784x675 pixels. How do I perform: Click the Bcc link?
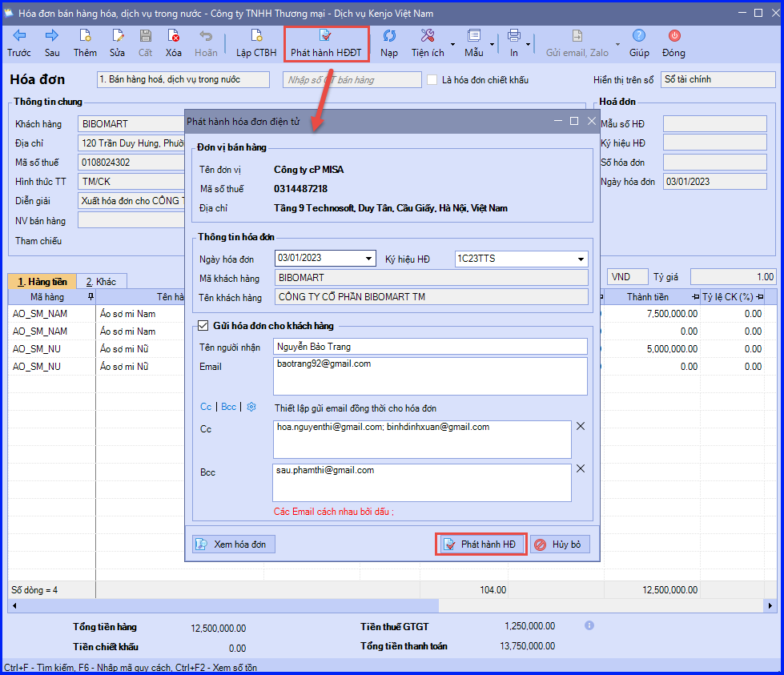click(x=228, y=407)
